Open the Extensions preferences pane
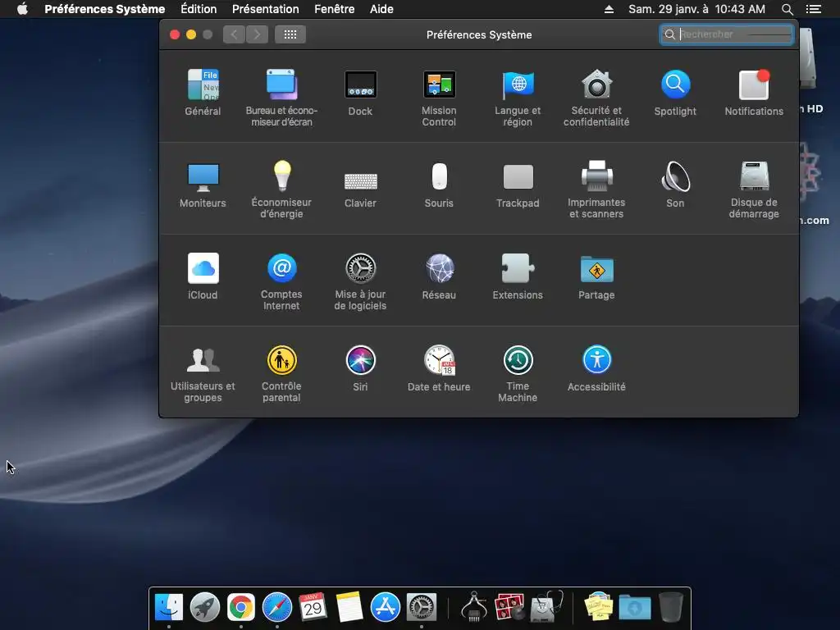The image size is (840, 630). 518,276
